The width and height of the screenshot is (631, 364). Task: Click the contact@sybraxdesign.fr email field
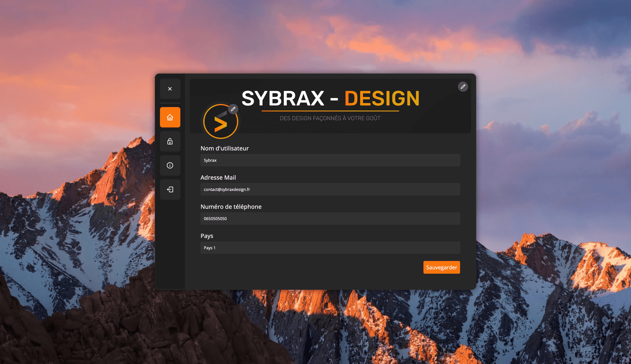[330, 190]
